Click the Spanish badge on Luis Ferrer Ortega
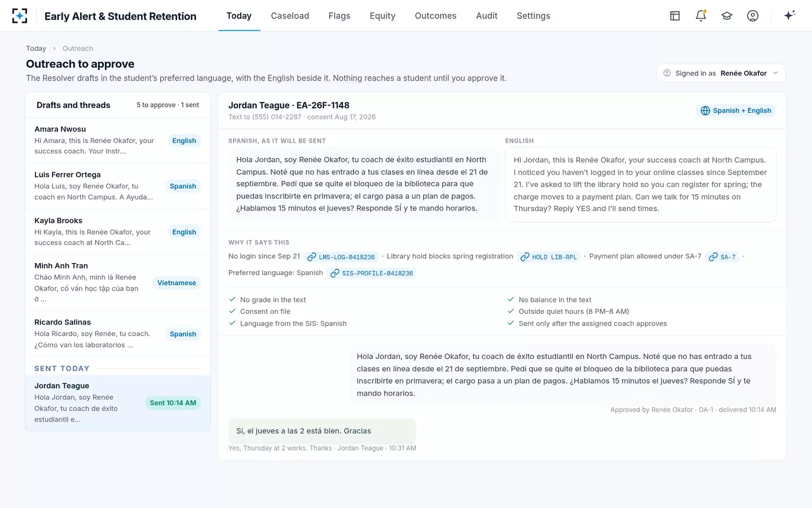The width and height of the screenshot is (812, 508). pyautogui.click(x=183, y=186)
